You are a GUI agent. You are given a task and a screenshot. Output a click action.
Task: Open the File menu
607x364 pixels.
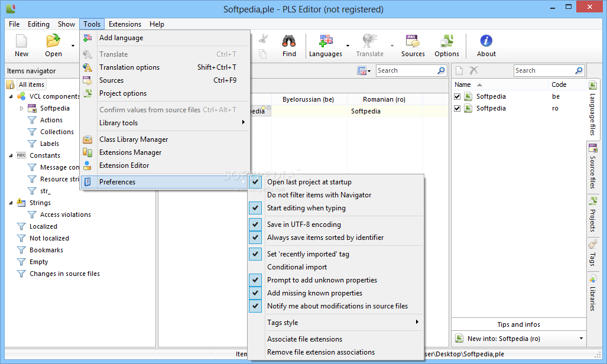[14, 24]
